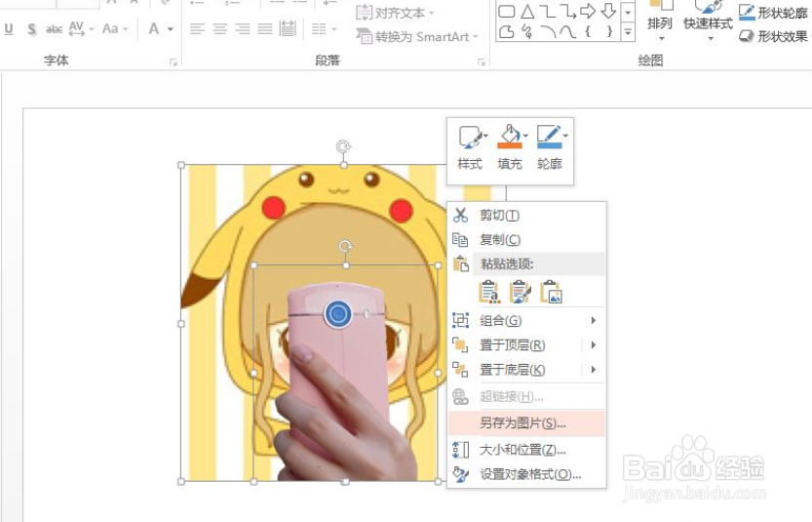Paste using destination theme icon

(x=489, y=292)
